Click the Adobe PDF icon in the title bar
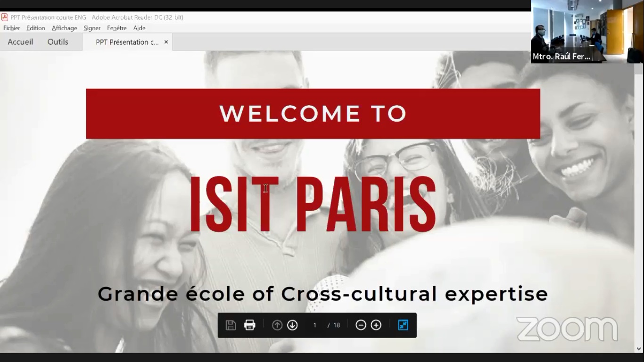 click(4, 17)
